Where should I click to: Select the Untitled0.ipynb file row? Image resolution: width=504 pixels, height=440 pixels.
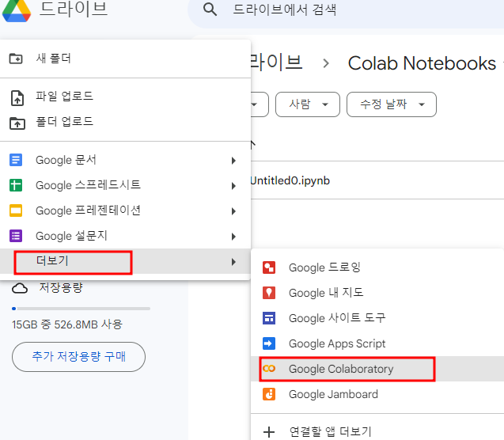tap(377, 180)
